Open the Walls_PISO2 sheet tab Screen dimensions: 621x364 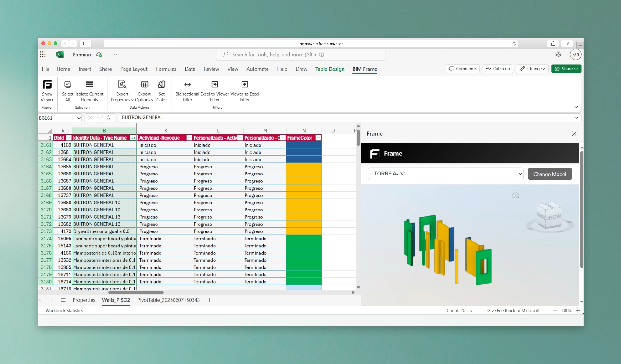point(116,300)
